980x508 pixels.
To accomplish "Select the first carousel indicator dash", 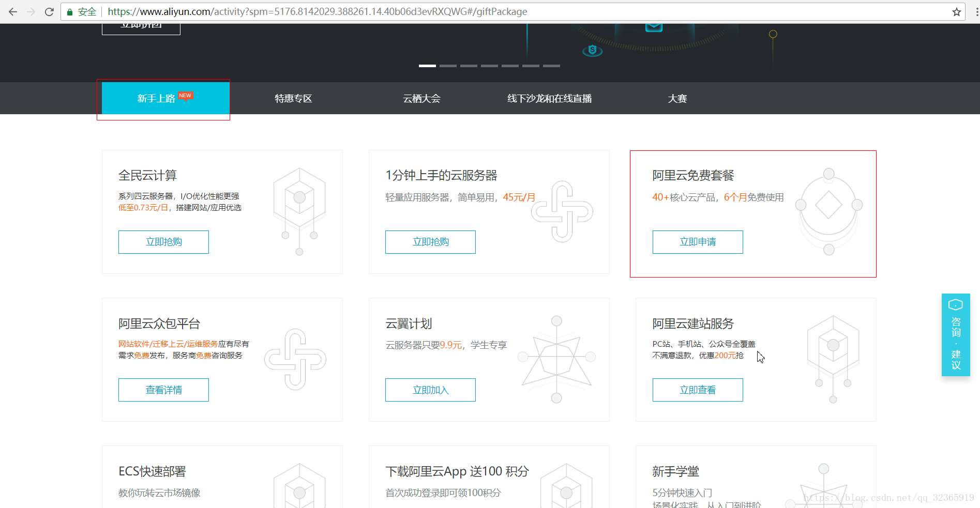I will 427,66.
